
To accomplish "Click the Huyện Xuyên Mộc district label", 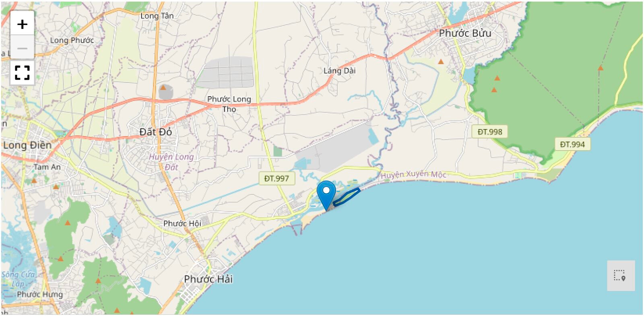I will pos(413,174).
